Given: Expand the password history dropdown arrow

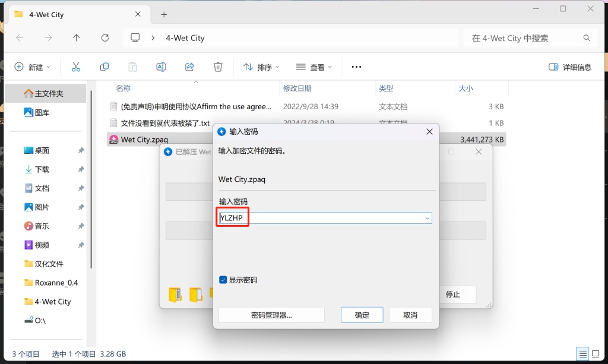Looking at the screenshot, I should coord(427,219).
